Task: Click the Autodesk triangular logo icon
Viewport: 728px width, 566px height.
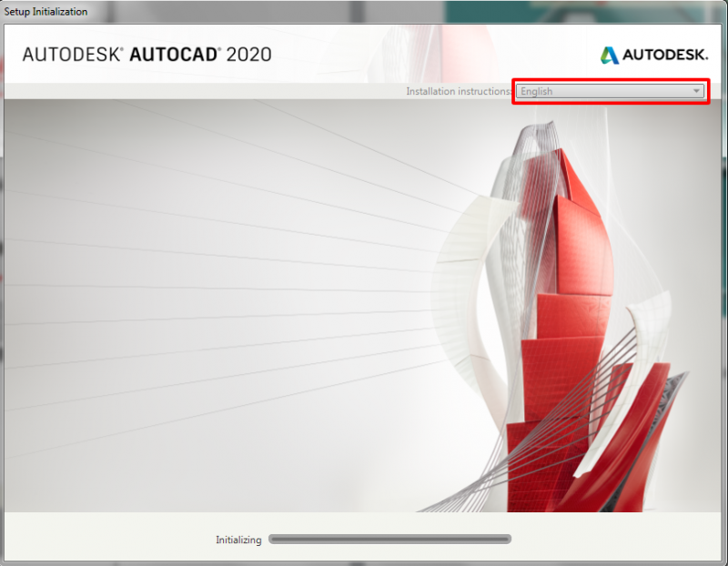Action: tap(609, 55)
